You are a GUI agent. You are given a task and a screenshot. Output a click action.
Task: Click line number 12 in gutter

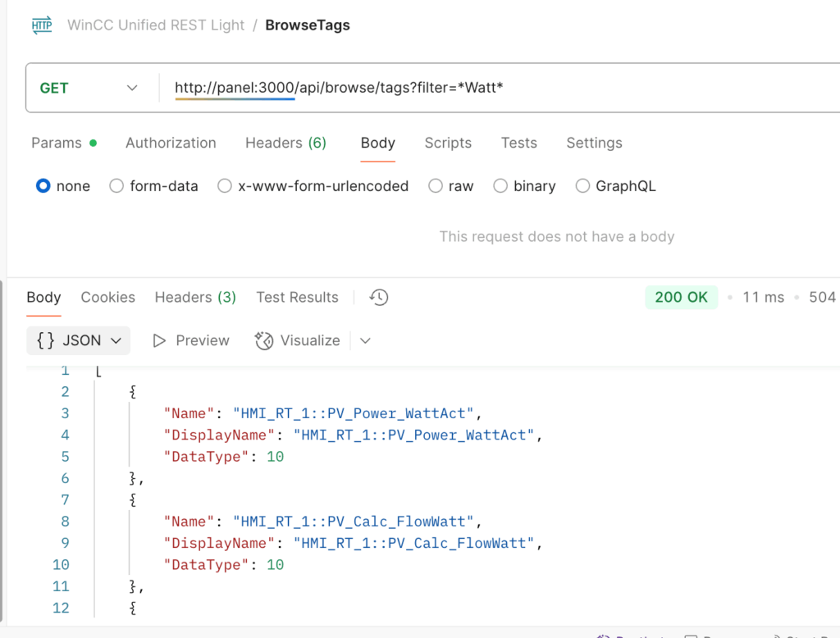61,608
